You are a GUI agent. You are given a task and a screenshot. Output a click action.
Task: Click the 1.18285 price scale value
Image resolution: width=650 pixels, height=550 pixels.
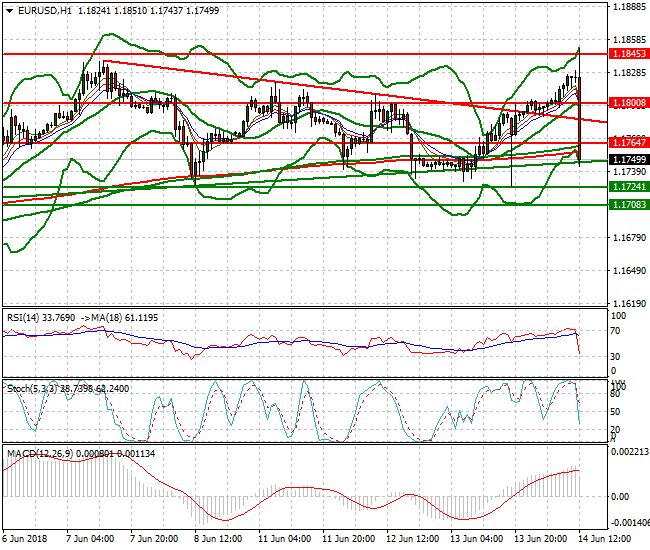[629, 73]
